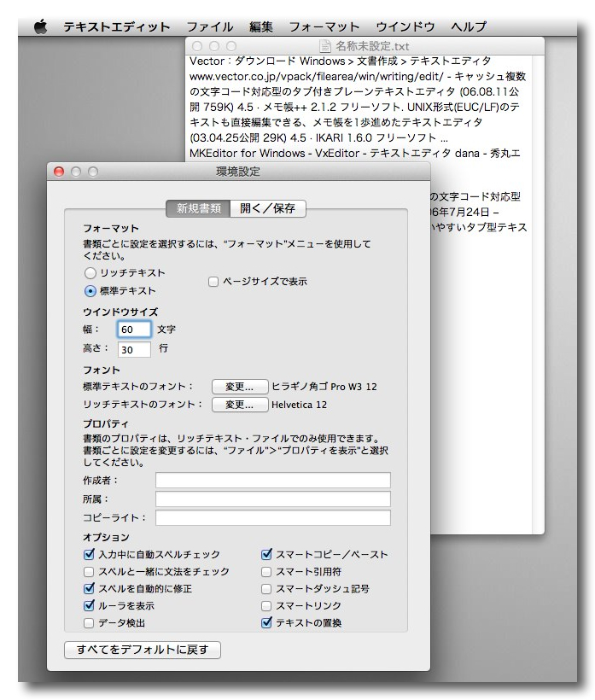Open the Apple menu

pos(41,26)
